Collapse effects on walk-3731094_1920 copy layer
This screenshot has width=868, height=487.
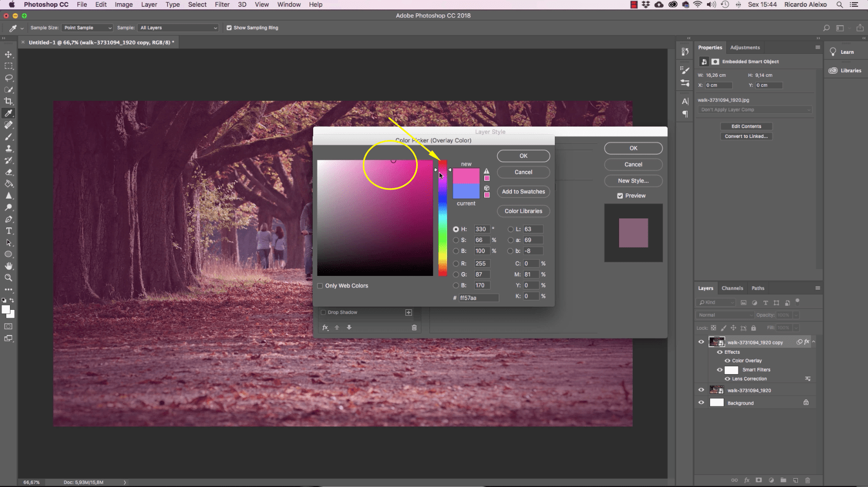[x=814, y=342]
